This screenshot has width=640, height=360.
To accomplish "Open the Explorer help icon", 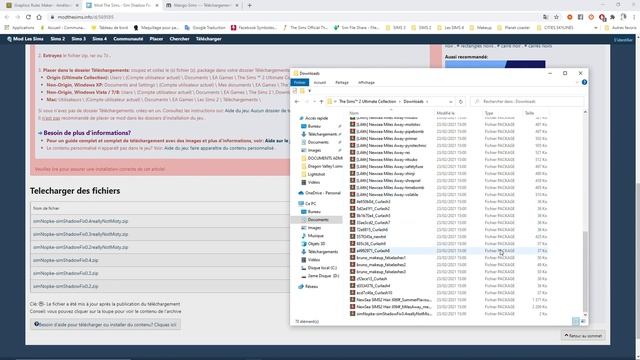I will tap(584, 82).
